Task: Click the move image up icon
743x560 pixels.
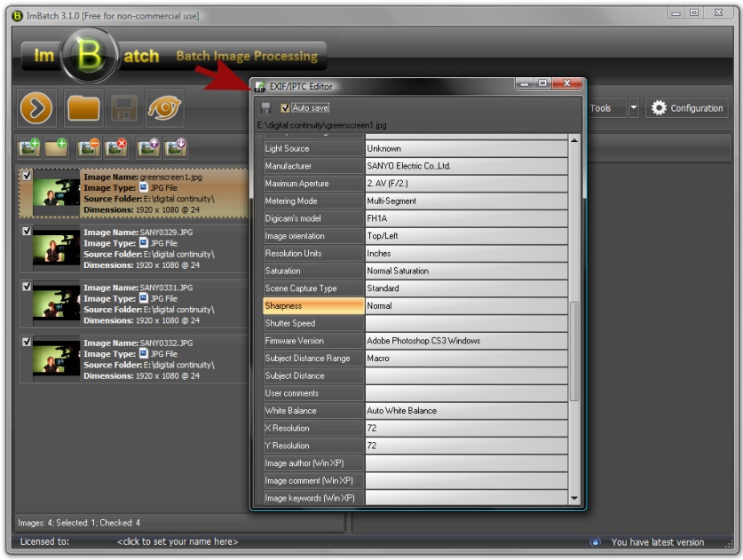Action: pyautogui.click(x=147, y=148)
